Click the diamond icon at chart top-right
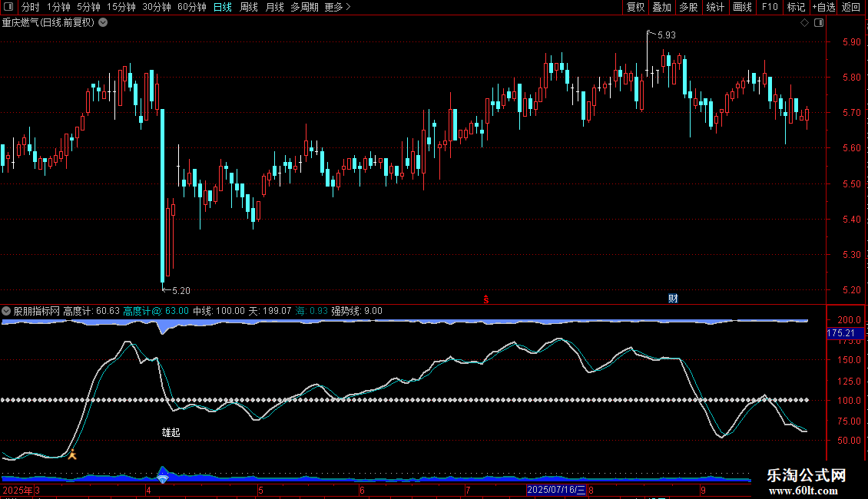Screen dimensions: 868x499 coord(804,22)
